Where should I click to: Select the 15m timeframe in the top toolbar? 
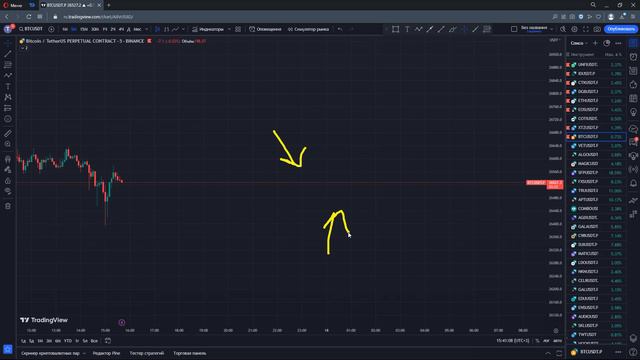pyautogui.click(x=84, y=29)
